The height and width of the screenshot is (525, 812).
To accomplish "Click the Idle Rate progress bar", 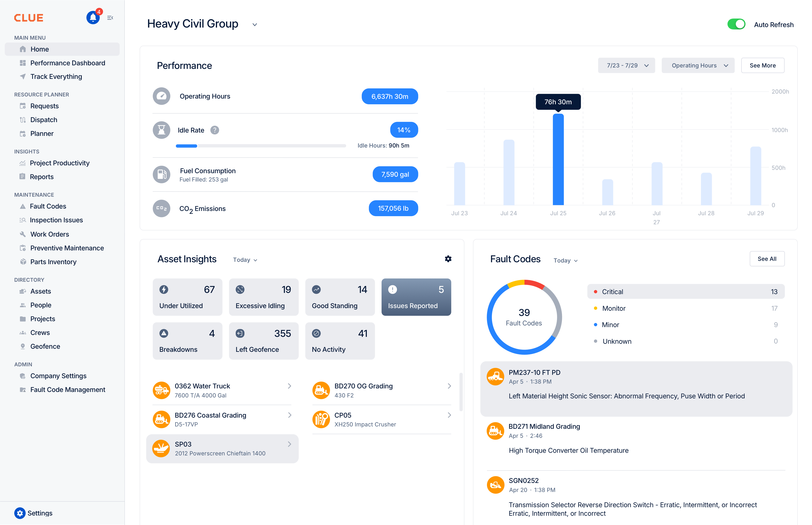I will (261, 146).
